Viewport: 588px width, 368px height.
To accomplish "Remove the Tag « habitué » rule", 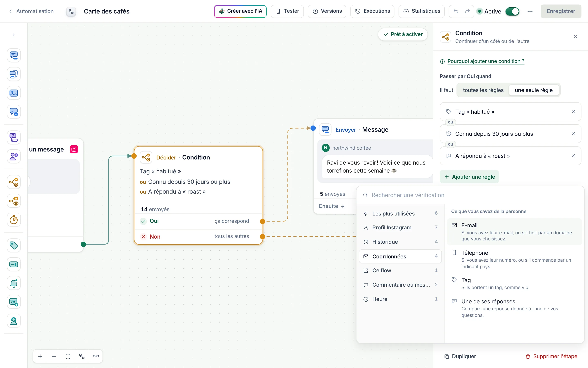I will tap(573, 112).
